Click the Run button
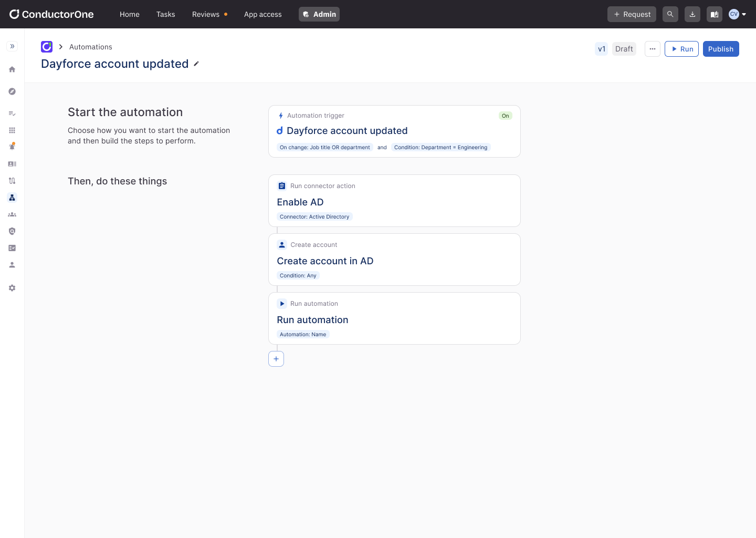The width and height of the screenshot is (756, 538). 681,49
